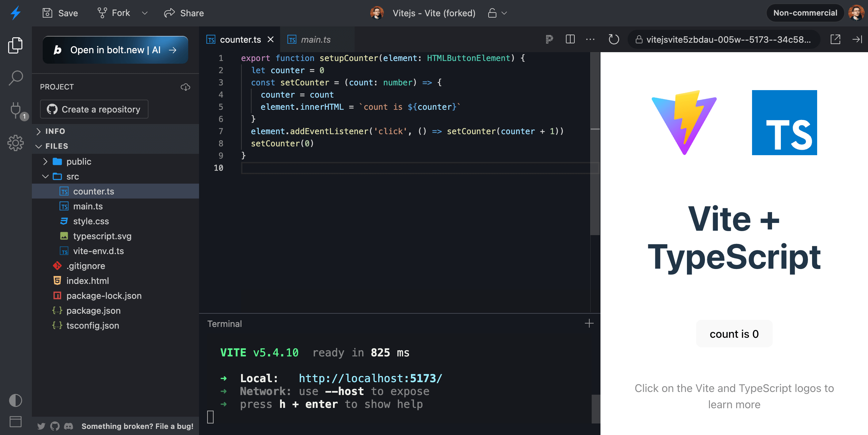Click the editor minimap scrollbar

tap(595, 144)
